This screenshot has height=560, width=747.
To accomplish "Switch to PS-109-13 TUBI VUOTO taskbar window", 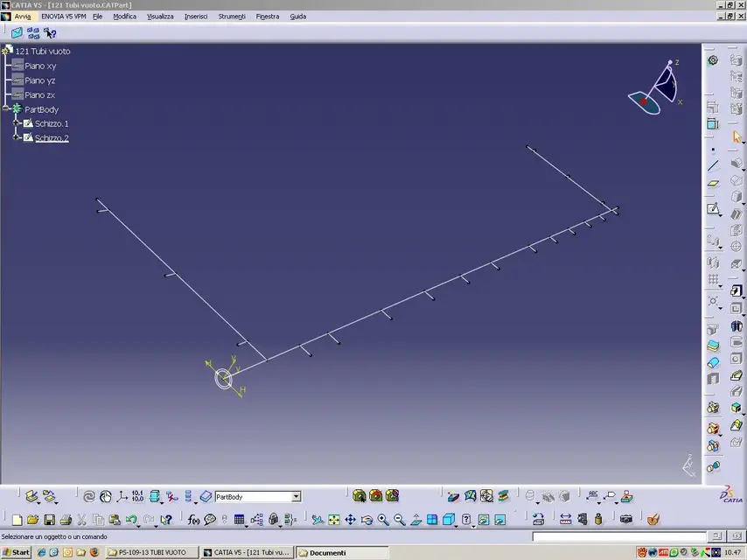I will click(x=151, y=552).
